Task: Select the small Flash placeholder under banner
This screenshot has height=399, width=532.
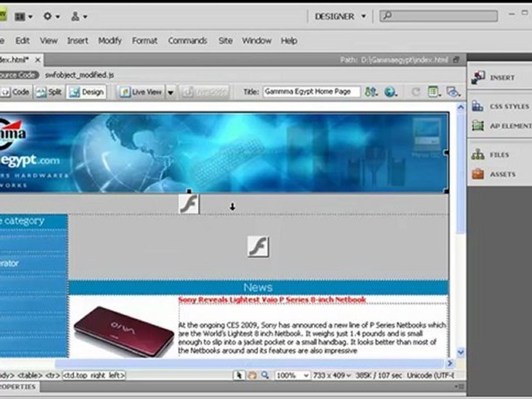Action: point(189,204)
